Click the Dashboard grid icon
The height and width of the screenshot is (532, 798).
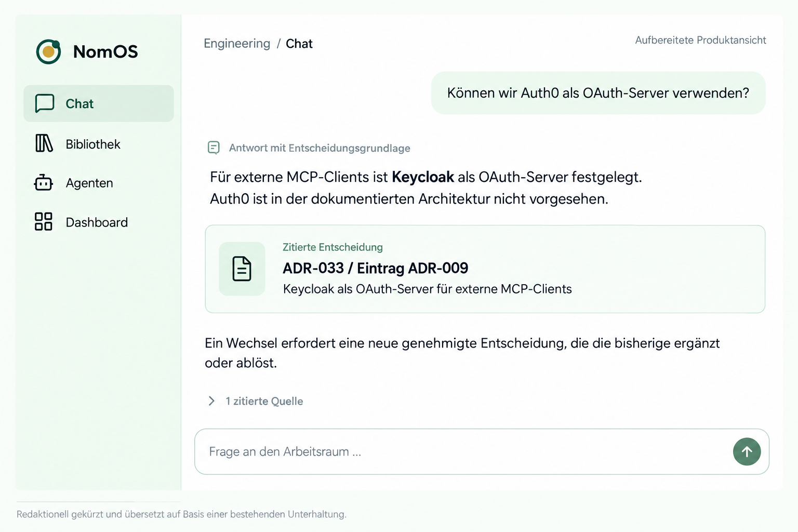[44, 222]
